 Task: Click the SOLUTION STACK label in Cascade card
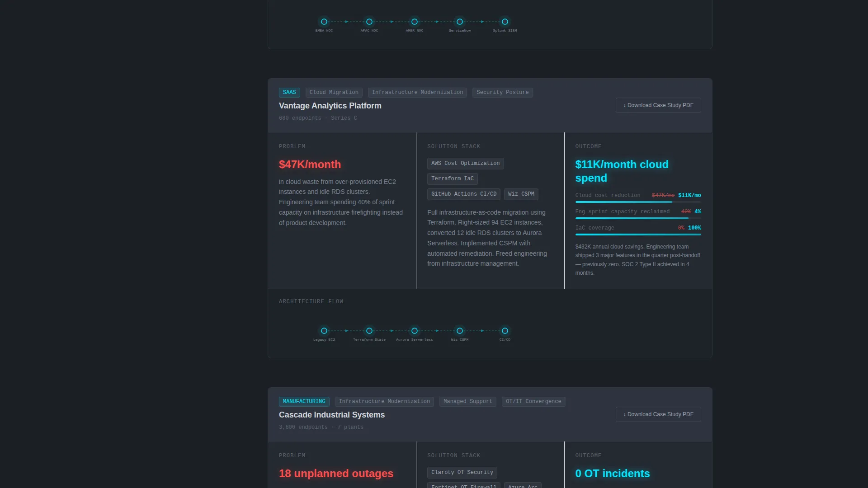pyautogui.click(x=453, y=455)
